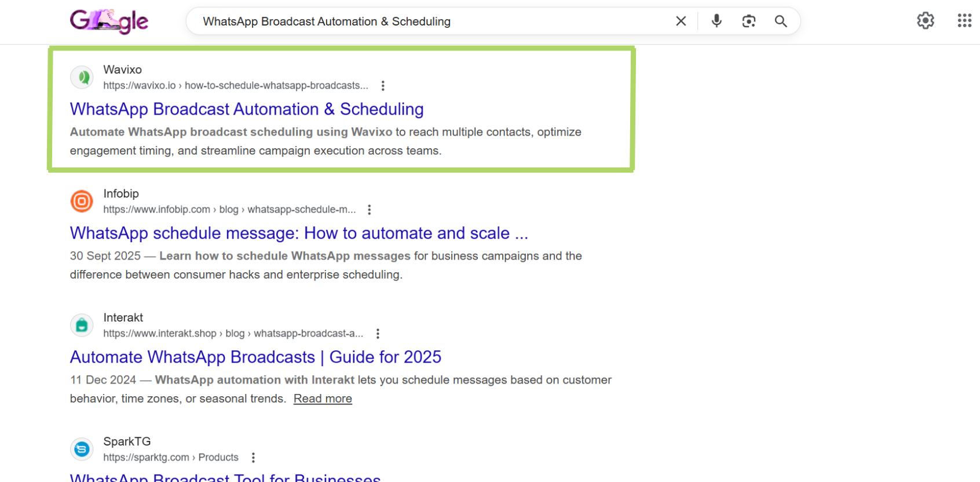Click the Google doodle logo

click(109, 21)
